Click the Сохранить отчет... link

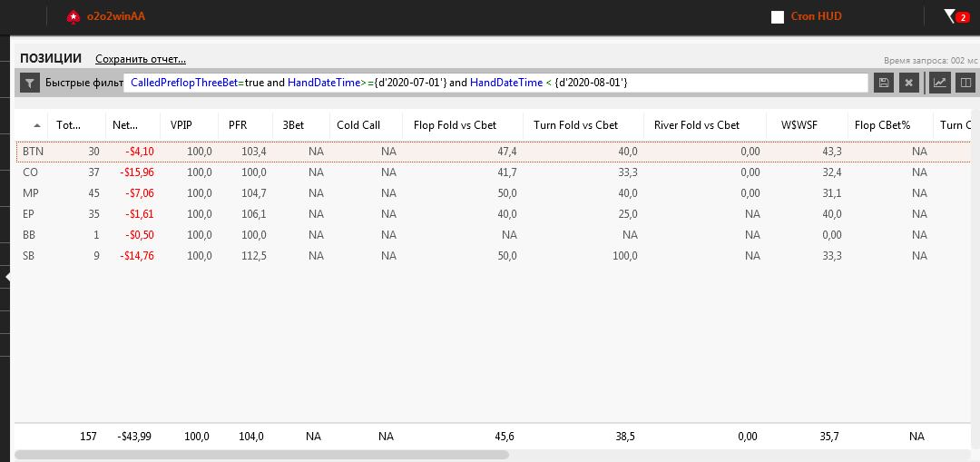[141, 59]
